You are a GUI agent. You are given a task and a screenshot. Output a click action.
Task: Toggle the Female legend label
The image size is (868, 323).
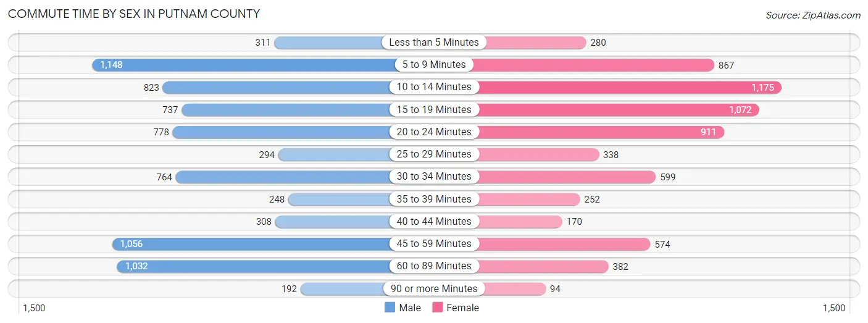coord(462,308)
